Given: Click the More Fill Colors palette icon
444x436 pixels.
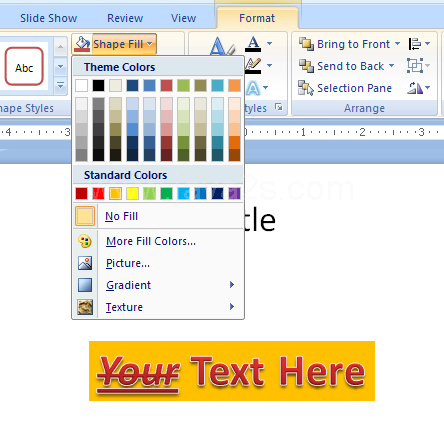Looking at the screenshot, I should (85, 241).
